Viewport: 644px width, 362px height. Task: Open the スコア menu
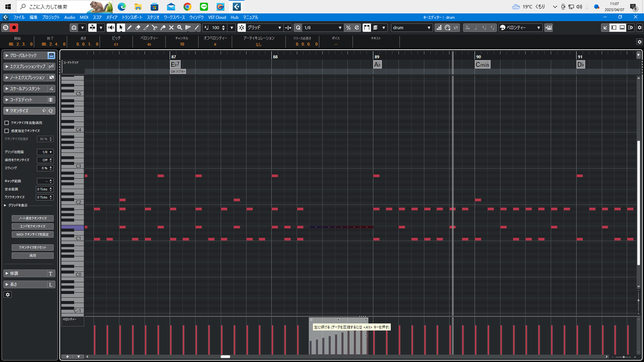98,17
